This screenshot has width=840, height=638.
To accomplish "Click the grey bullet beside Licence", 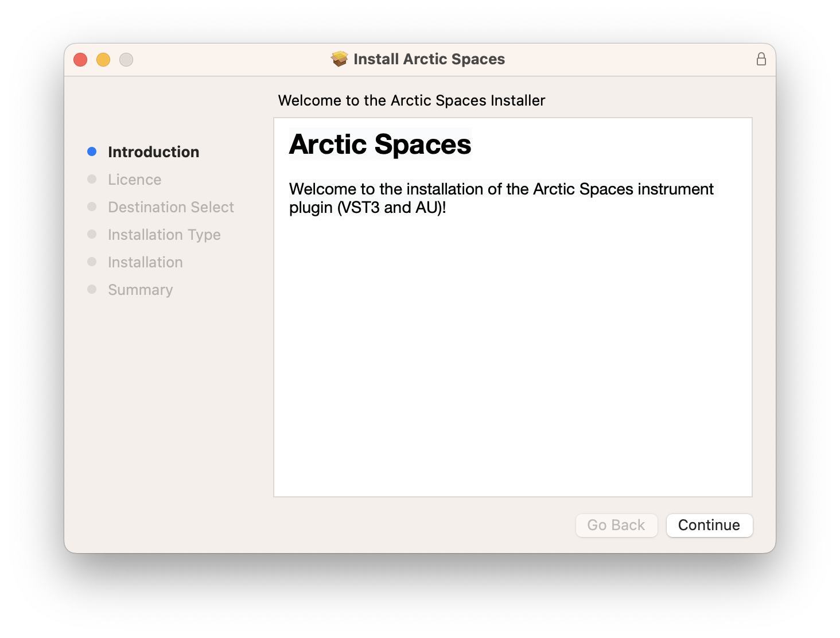I will pyautogui.click(x=92, y=179).
